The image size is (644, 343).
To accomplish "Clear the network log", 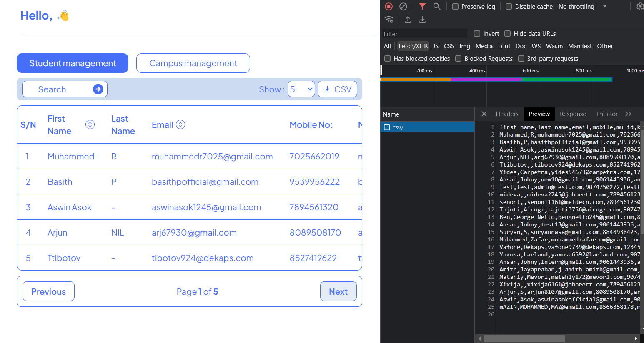I will (x=403, y=6).
